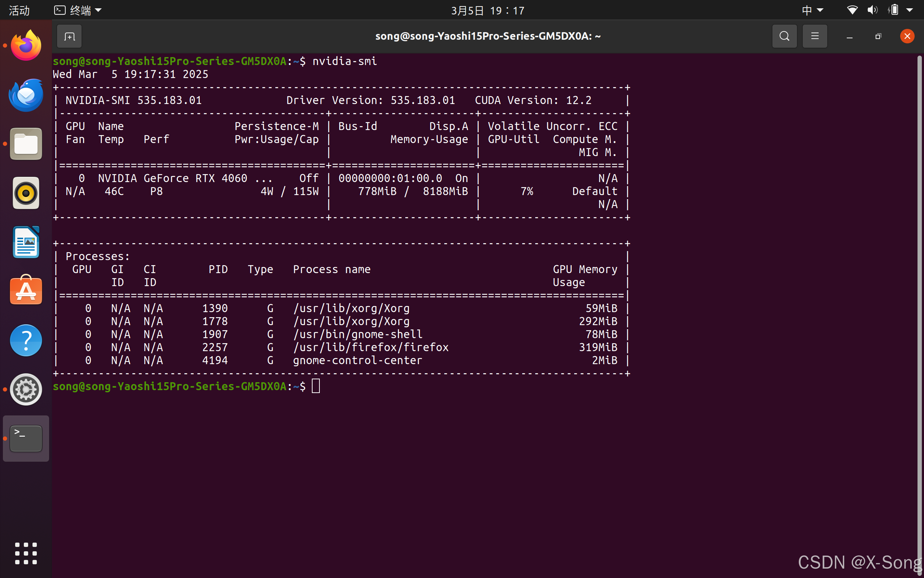Viewport: 924px width, 578px height.
Task: Open the Files manager dock icon
Action: pos(26,144)
